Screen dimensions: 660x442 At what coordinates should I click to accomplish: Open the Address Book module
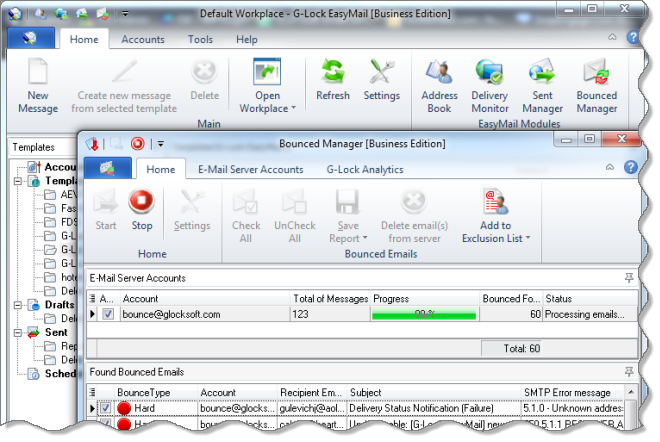click(439, 86)
